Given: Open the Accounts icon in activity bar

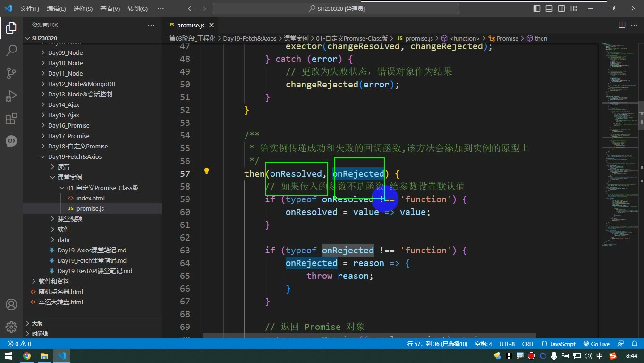Looking at the screenshot, I should pyautogui.click(x=11, y=304).
